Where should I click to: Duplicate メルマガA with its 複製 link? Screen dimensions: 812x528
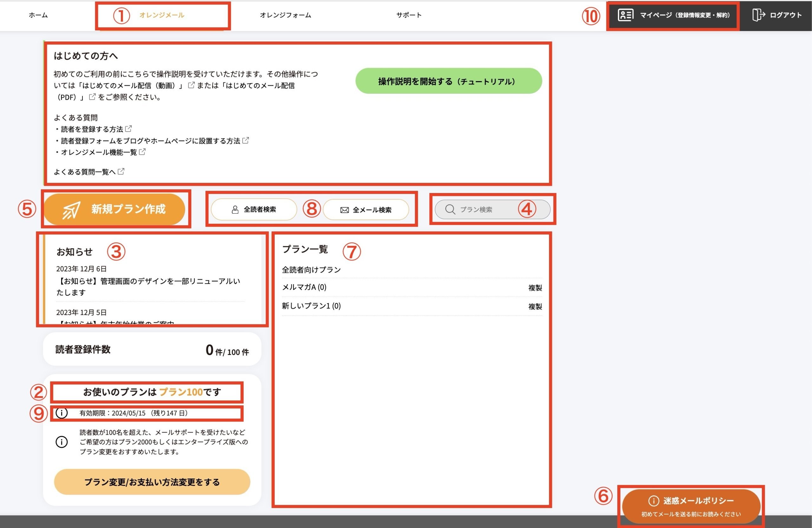click(535, 288)
